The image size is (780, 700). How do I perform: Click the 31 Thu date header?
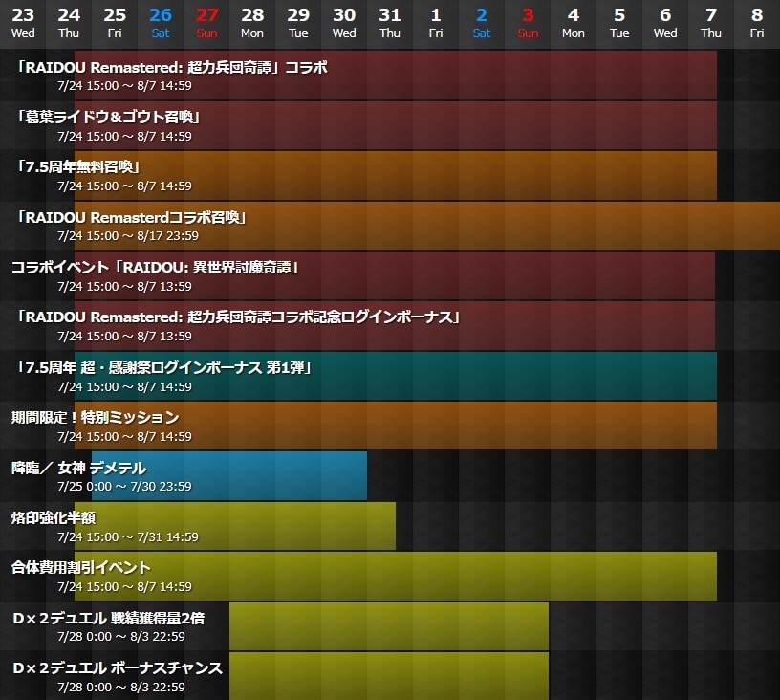coord(390,24)
